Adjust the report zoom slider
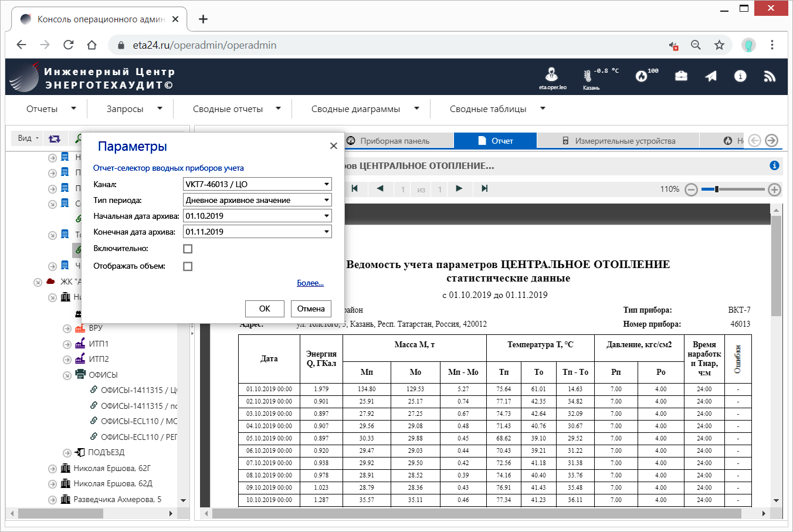 tap(717, 189)
